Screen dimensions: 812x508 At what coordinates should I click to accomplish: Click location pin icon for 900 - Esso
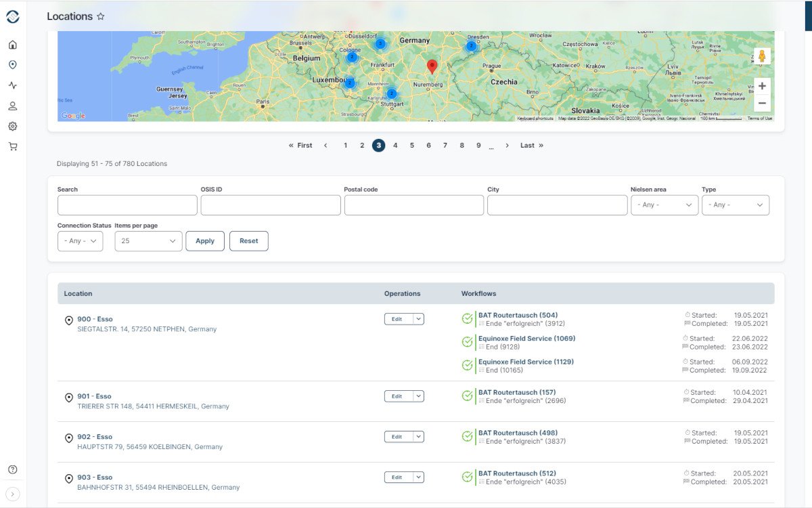pos(68,320)
